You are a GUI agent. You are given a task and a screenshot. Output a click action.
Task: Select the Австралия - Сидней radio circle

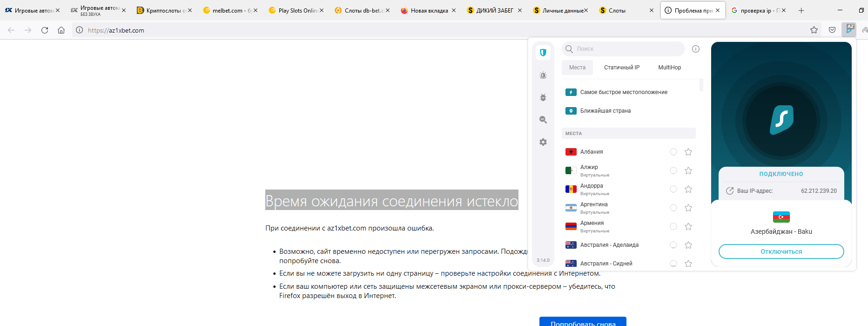click(673, 264)
